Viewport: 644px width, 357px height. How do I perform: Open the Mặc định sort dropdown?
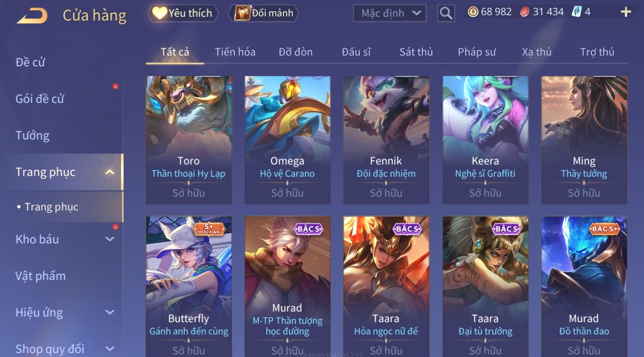(x=390, y=13)
